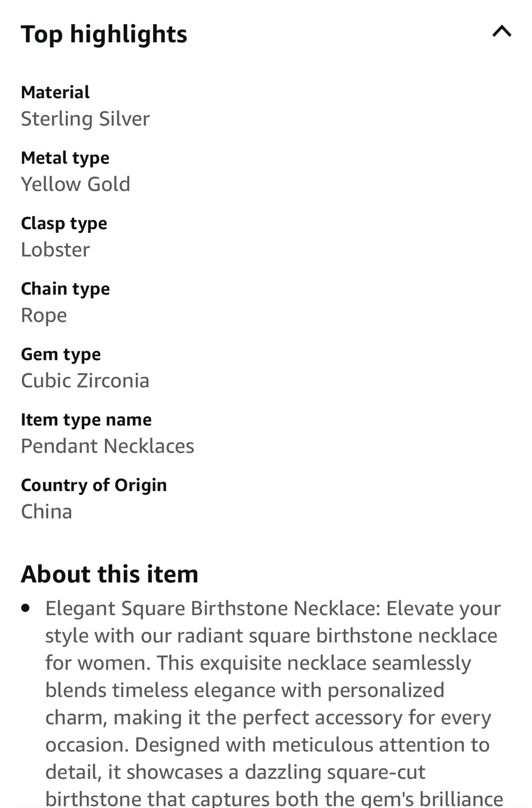Tap the Pendant Necklaces value
This screenshot has width=532, height=808.
coord(107,446)
